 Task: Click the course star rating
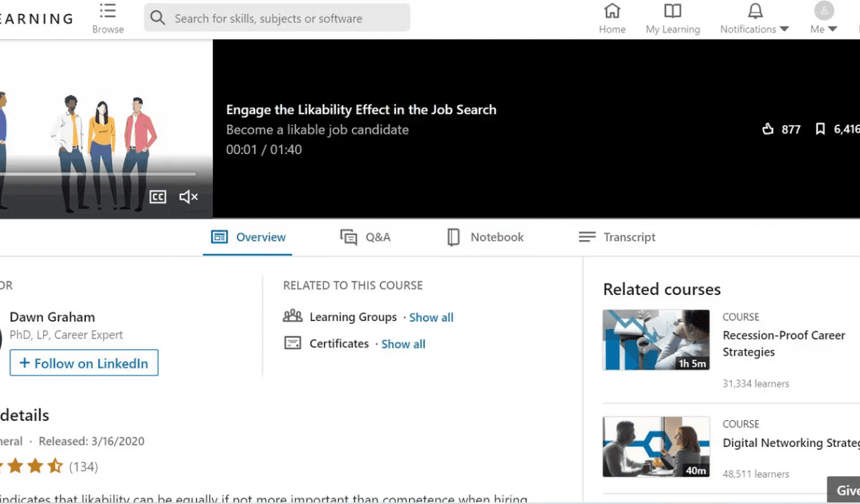point(30,466)
